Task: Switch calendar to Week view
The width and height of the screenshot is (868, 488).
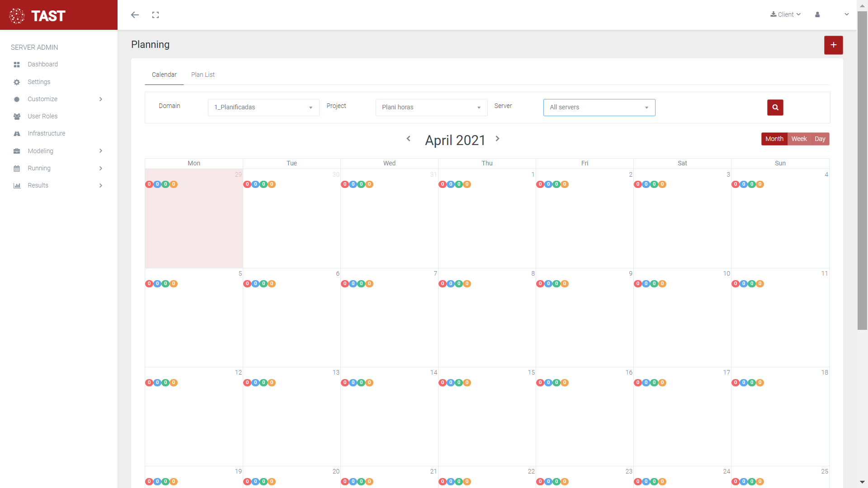Action: pos(799,139)
